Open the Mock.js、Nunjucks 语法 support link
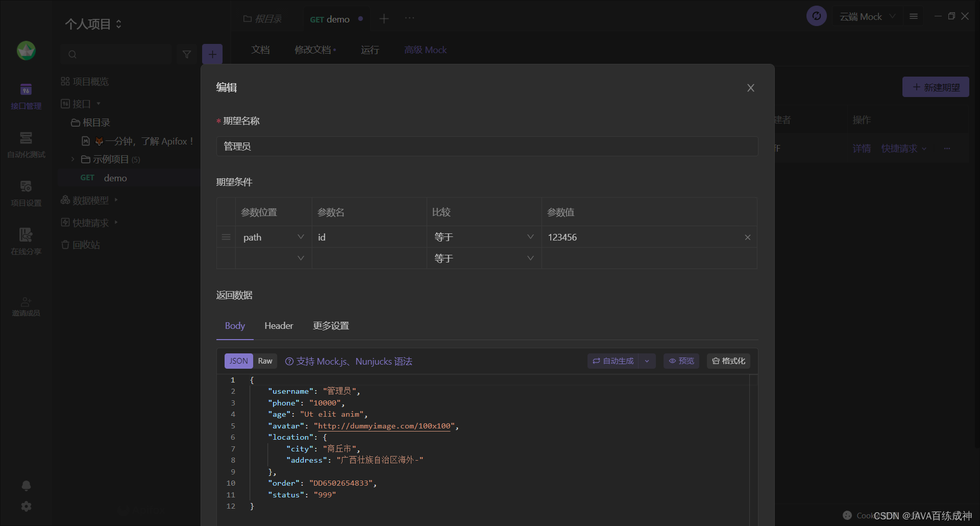This screenshot has height=526, width=980. (354, 362)
